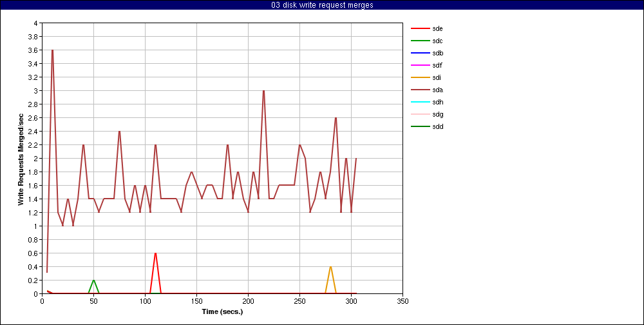This screenshot has height=325, width=644.
Task: Click the dark green sdd legend swatch
Action: click(x=420, y=126)
